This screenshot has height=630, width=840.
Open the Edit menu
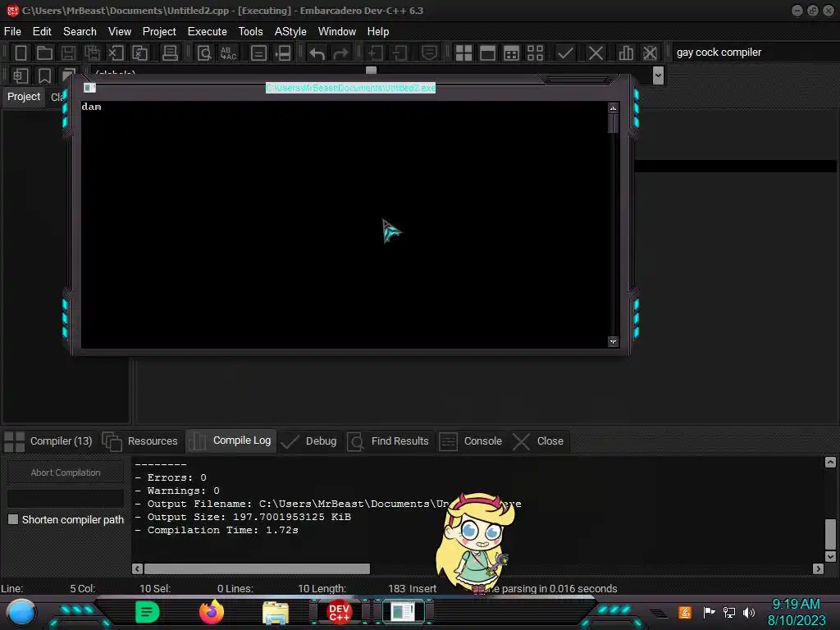[x=42, y=32]
